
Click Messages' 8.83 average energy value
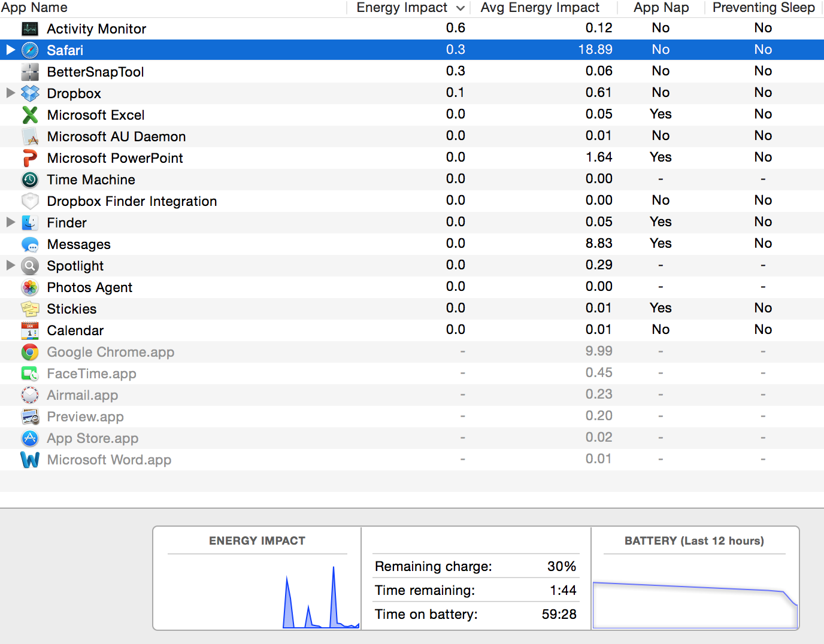click(x=599, y=244)
